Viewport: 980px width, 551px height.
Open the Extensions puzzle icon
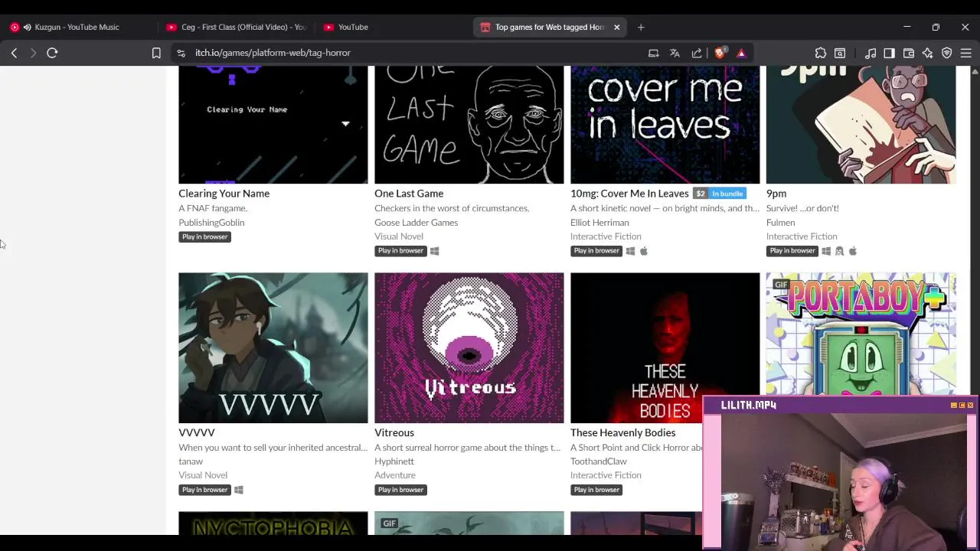(821, 53)
